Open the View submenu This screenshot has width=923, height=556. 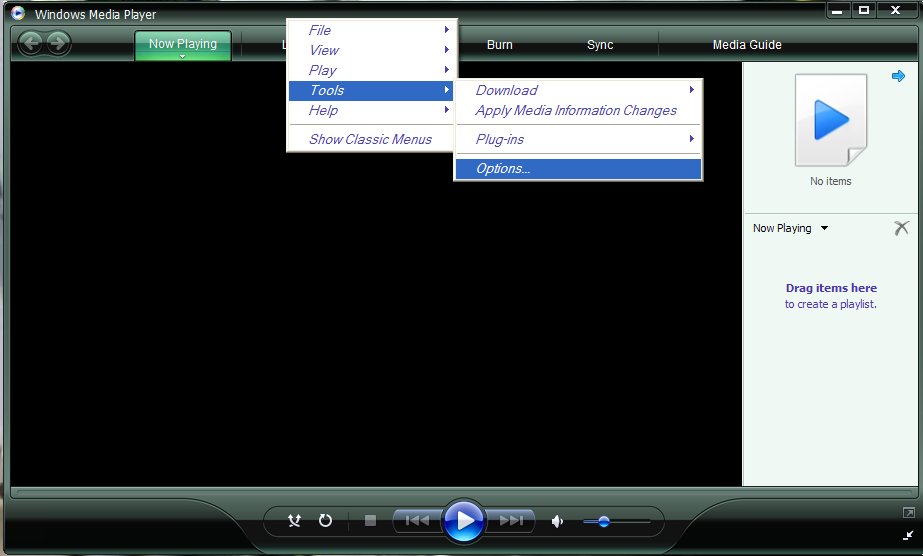371,50
